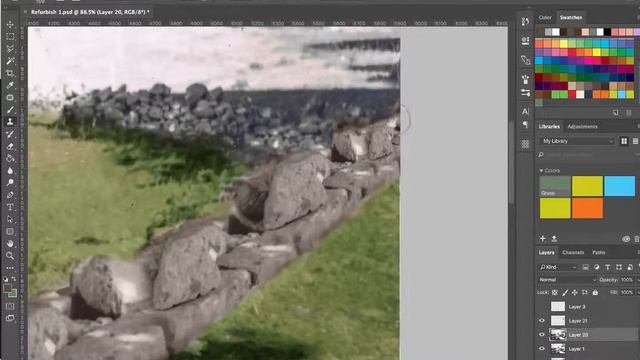Image resolution: width=640 pixels, height=360 pixels.
Task: Select the Magic Wand tool
Action: (x=10, y=61)
